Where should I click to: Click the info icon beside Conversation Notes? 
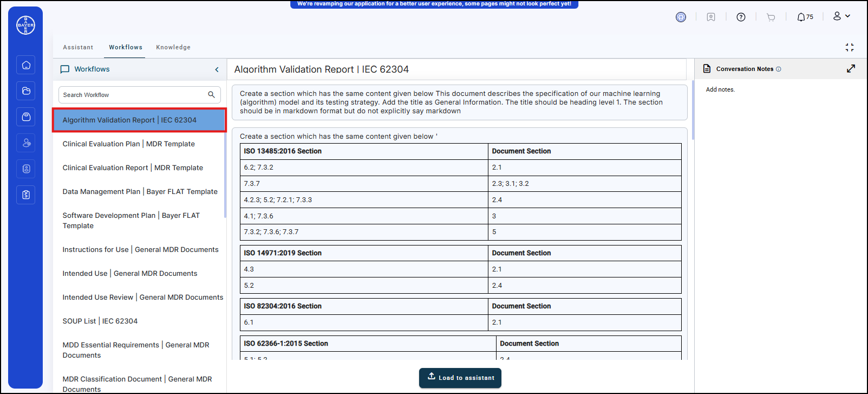(x=779, y=69)
